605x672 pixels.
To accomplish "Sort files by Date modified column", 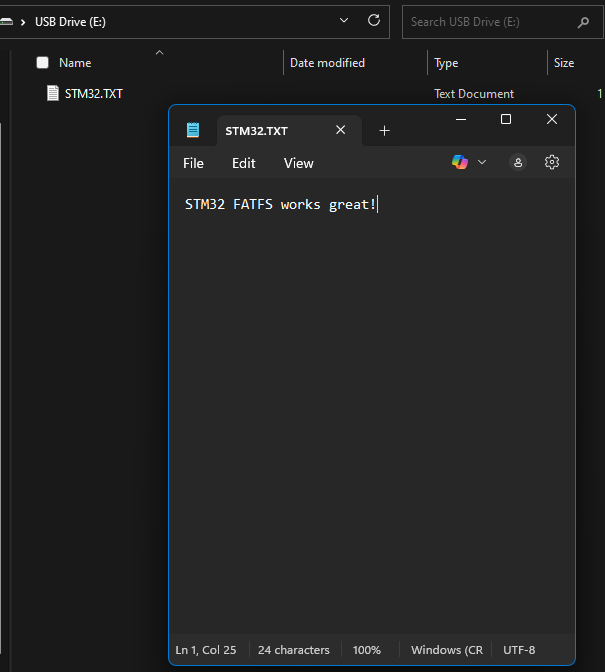I will (327, 63).
